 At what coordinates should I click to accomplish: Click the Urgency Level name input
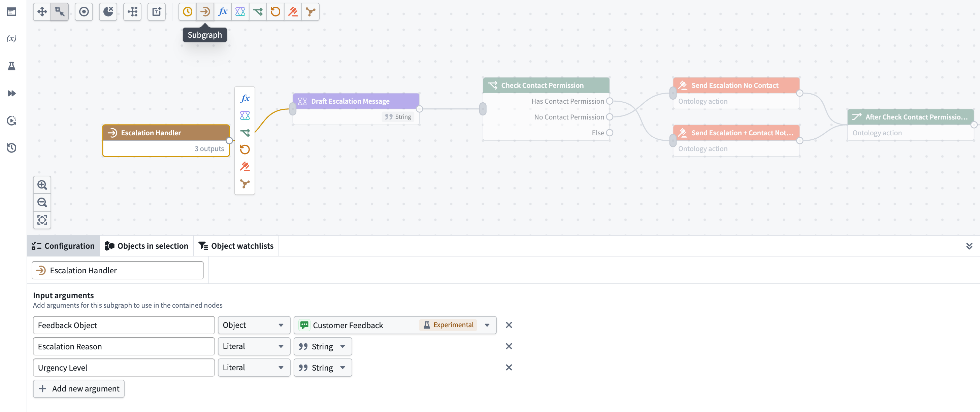point(124,368)
